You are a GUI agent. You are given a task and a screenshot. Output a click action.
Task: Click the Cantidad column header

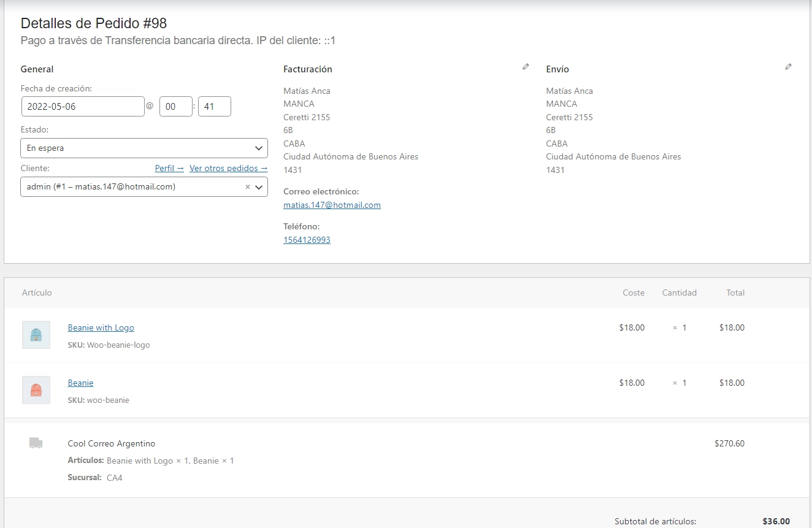click(679, 293)
